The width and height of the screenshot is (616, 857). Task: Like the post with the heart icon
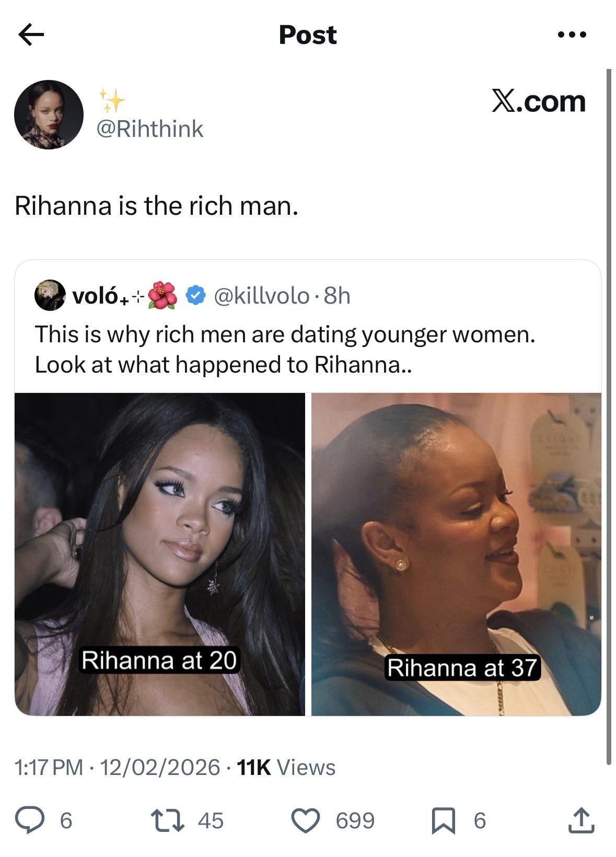(305, 820)
